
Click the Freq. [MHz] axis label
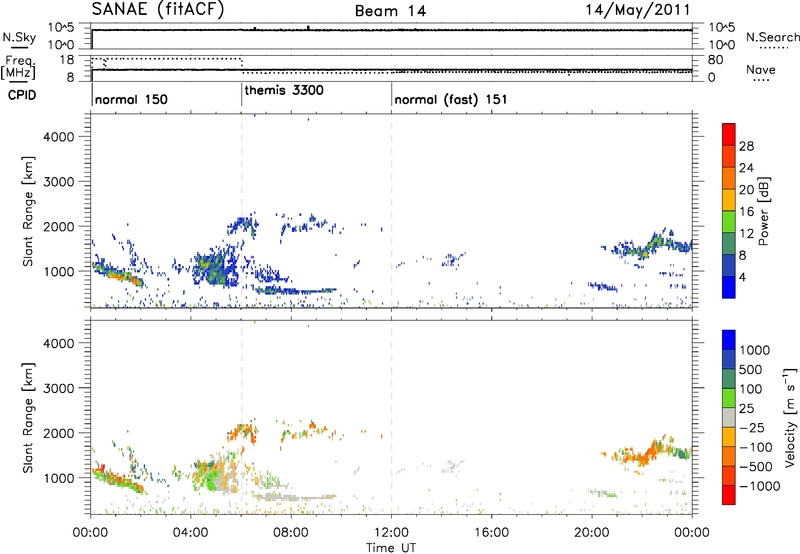18,67
